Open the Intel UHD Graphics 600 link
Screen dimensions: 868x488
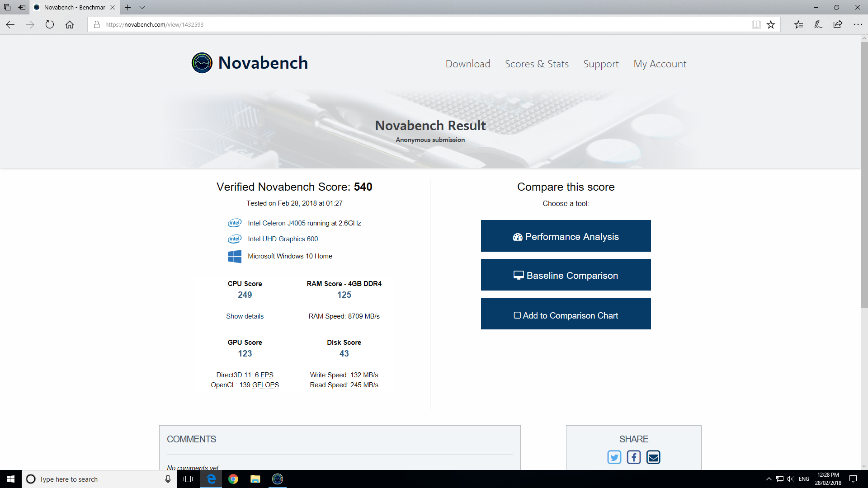coord(283,239)
